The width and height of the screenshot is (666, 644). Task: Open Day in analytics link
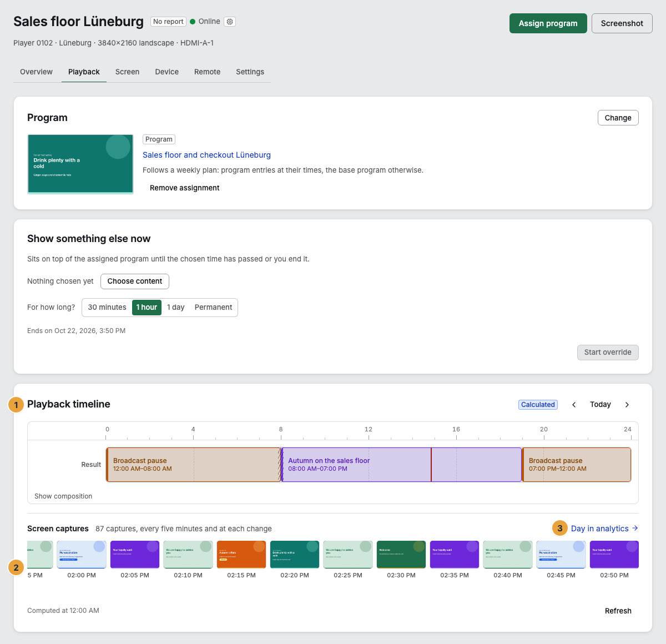605,529
